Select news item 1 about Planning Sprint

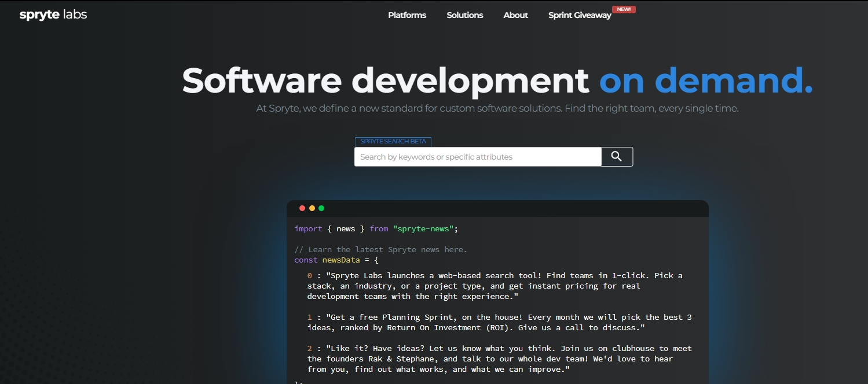pyautogui.click(x=499, y=322)
